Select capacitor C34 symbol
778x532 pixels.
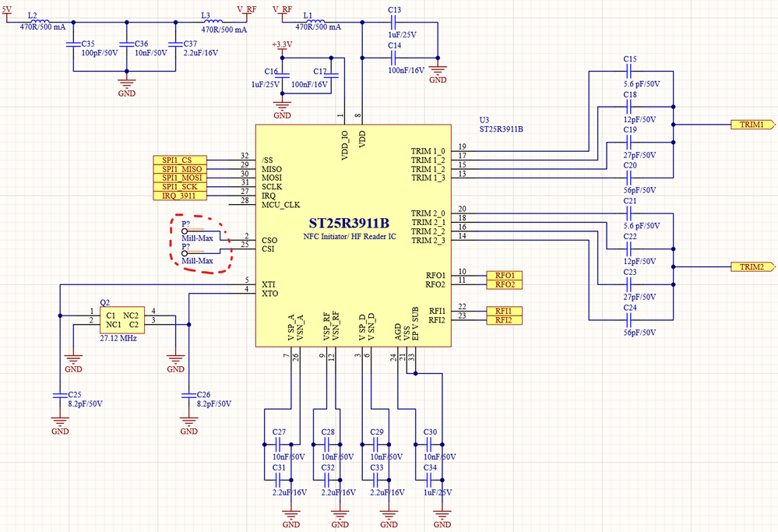point(430,480)
